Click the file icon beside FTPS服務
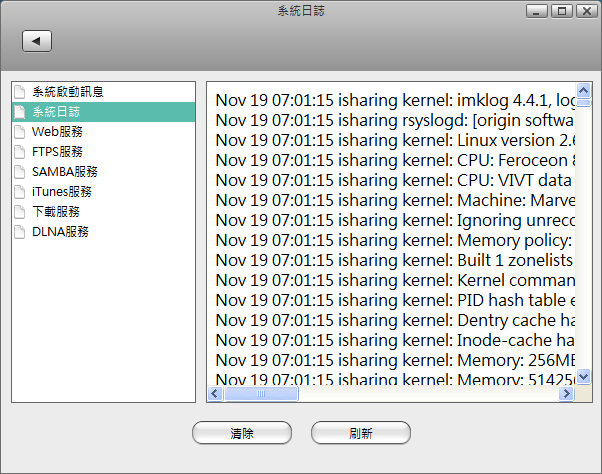This screenshot has height=474, width=602. [20, 152]
